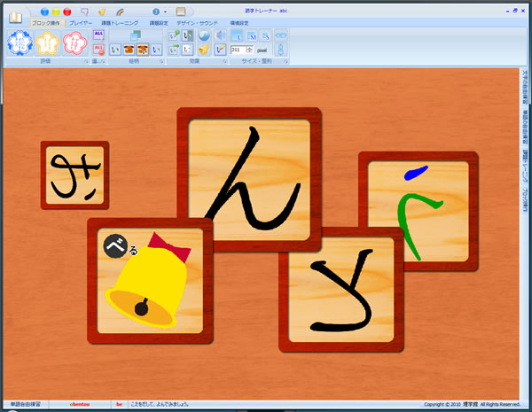
Task: Click the blue globe effect icon
Action: (203, 35)
